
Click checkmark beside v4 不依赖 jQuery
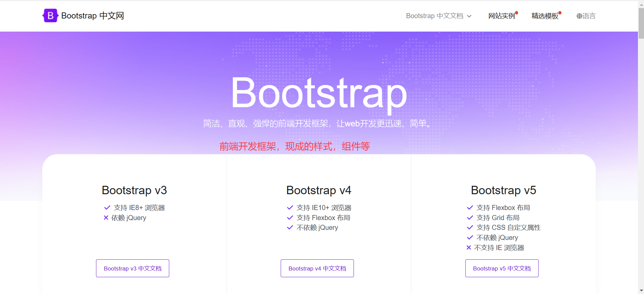click(290, 227)
